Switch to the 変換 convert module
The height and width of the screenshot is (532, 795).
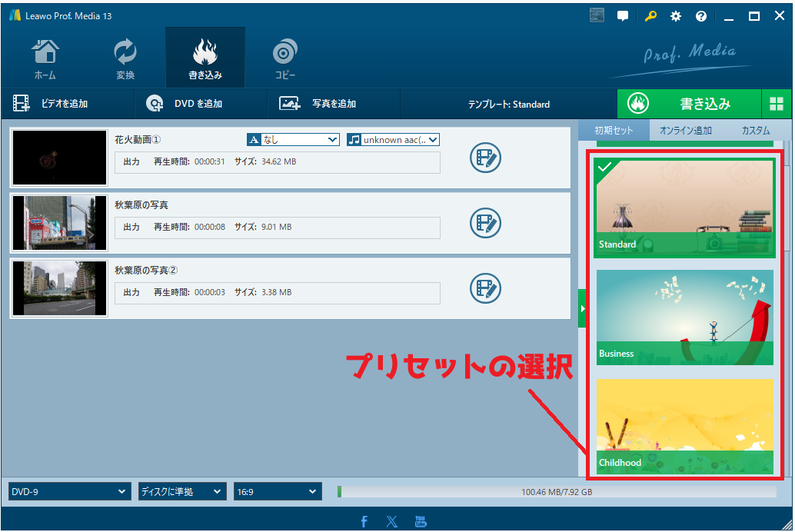tap(125, 59)
